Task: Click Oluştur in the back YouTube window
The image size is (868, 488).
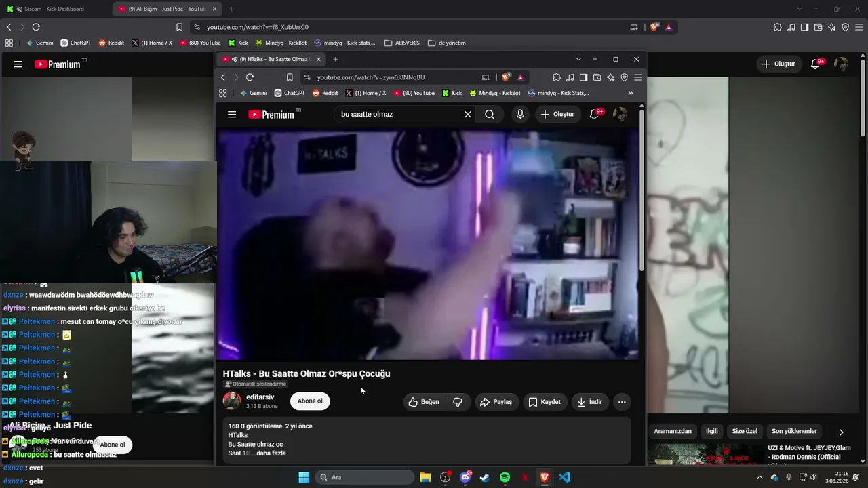Action: [778, 64]
